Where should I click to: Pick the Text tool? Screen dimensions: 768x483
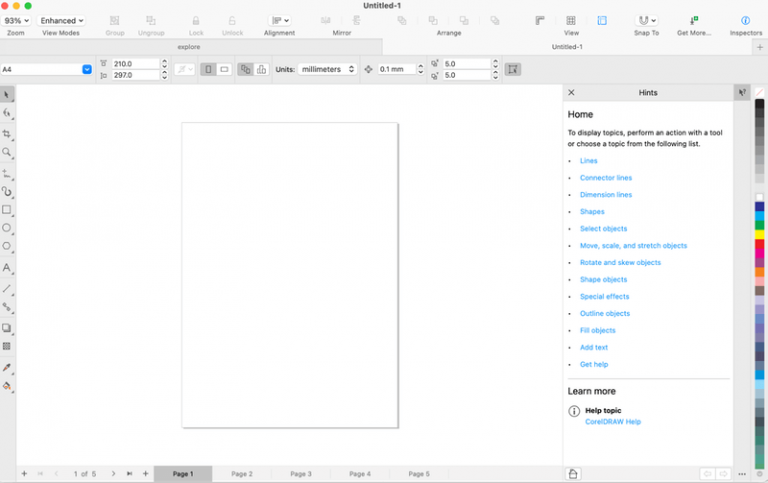[7, 268]
